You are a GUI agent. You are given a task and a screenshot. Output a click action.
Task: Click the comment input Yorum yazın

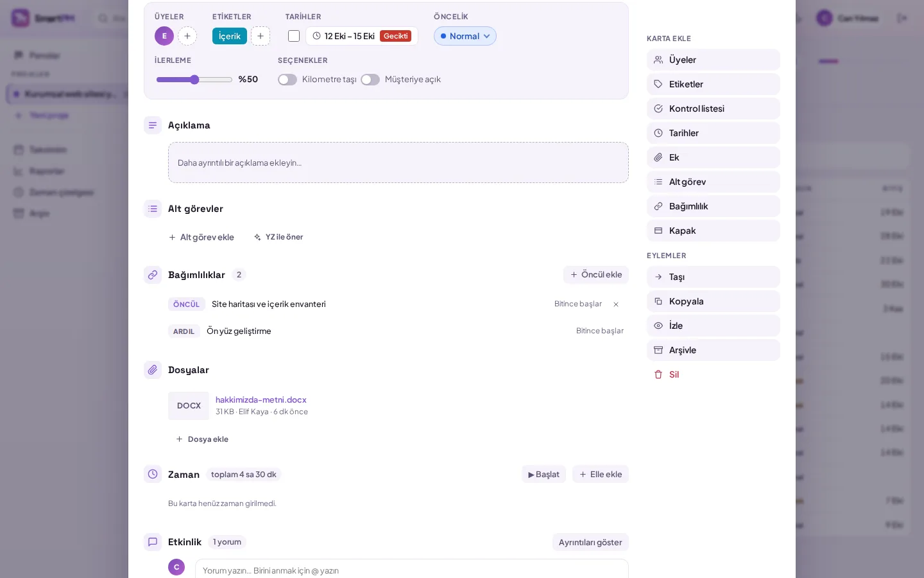click(412, 569)
